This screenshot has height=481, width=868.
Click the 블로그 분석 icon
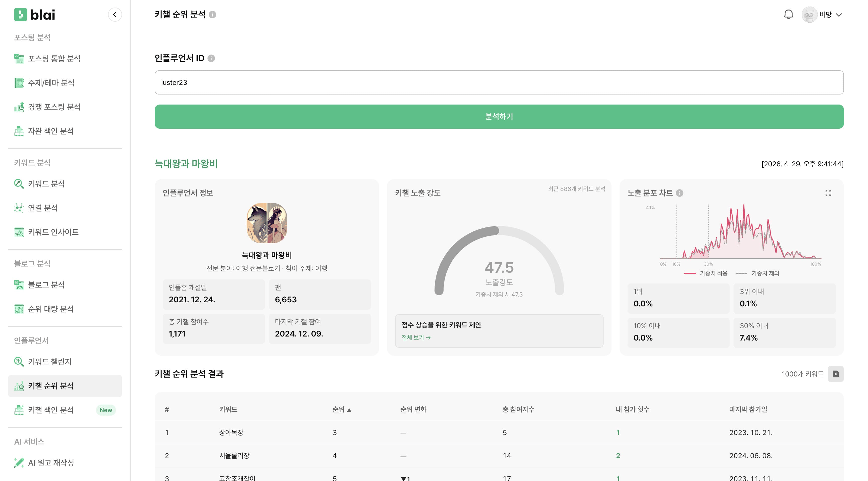tap(19, 285)
